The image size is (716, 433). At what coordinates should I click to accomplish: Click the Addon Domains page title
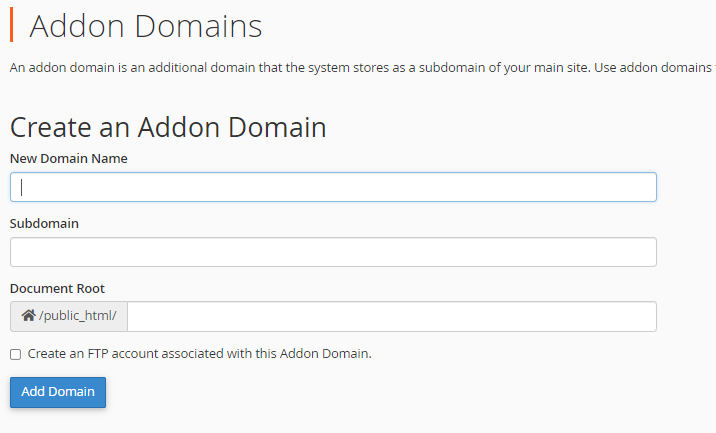click(146, 26)
